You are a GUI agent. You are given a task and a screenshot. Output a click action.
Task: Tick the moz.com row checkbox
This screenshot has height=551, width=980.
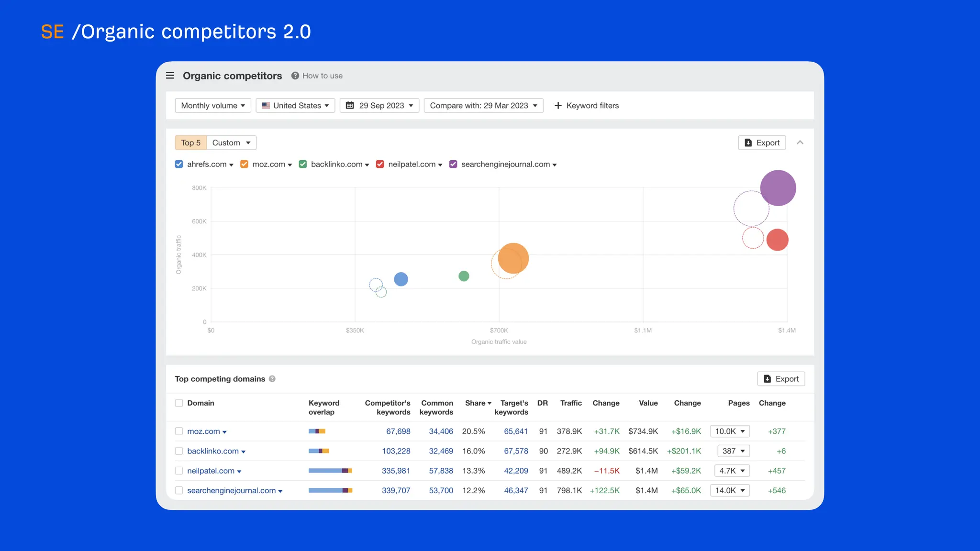[x=179, y=431]
